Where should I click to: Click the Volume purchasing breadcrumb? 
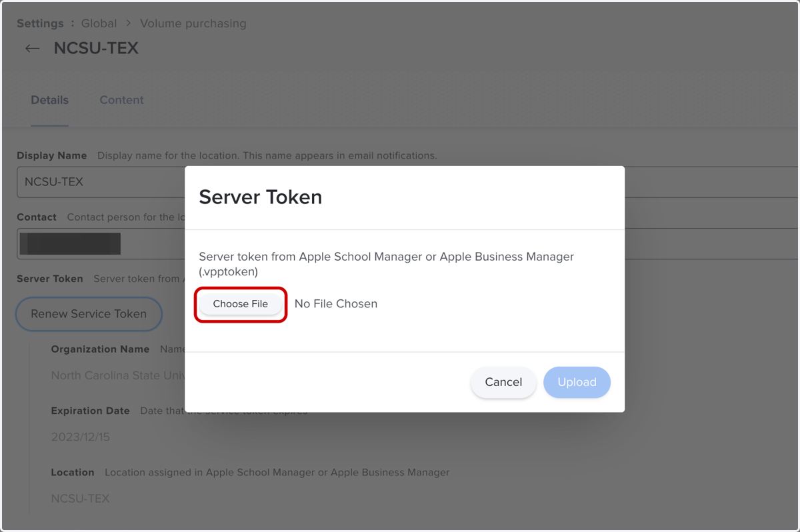(193, 23)
